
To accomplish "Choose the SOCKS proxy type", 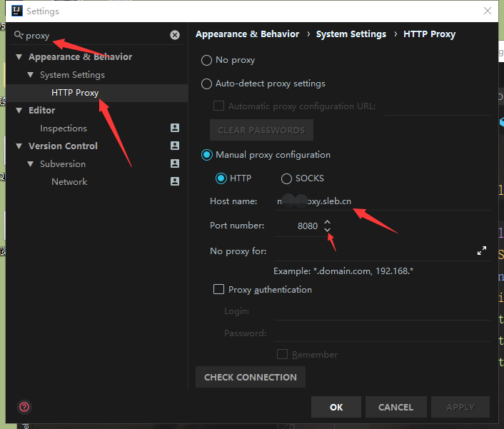I will coord(286,178).
